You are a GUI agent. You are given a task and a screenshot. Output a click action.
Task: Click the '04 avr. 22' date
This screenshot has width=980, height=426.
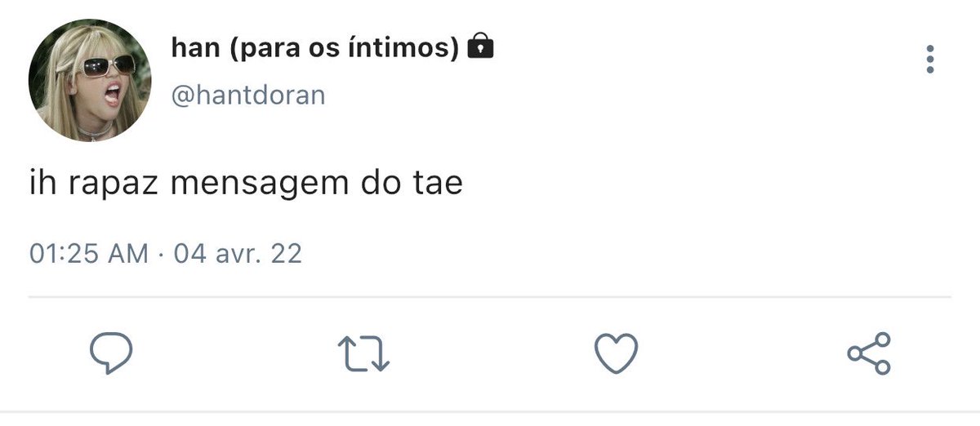tap(238, 253)
